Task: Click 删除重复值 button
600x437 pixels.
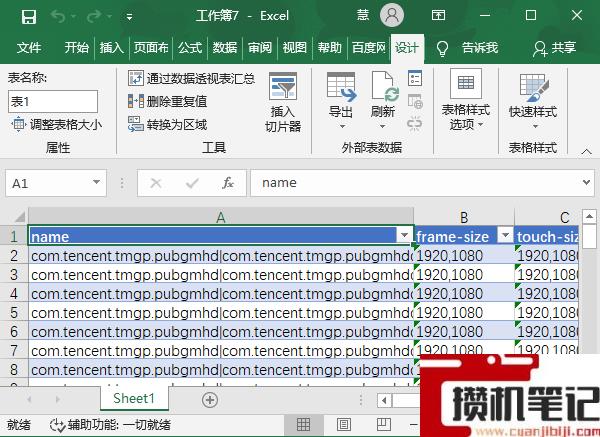Action: (x=168, y=101)
